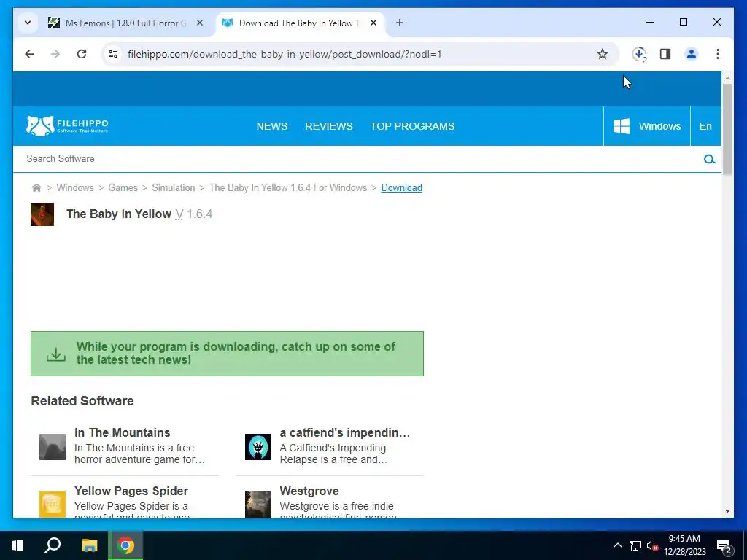Viewport: 747px width, 560px height.
Task: Open File Explorer from taskbar
Action: 89,545
